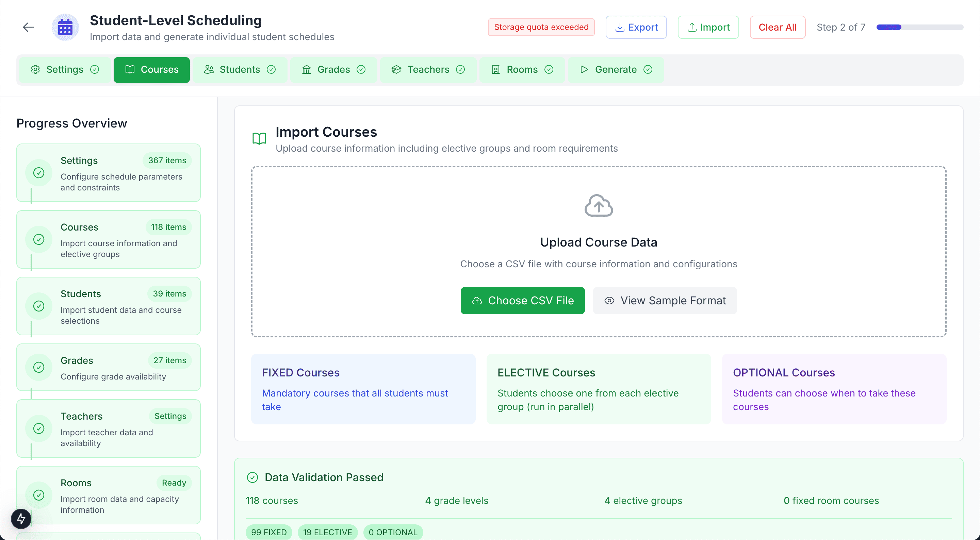
Task: Click the people icon on Students tab
Action: coord(209,70)
